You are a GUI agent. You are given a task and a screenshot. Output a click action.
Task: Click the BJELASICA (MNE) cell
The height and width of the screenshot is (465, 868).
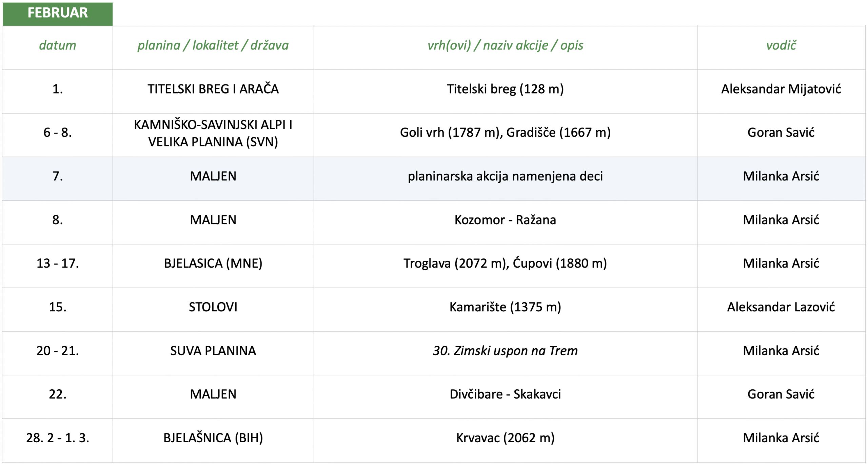pos(213,264)
